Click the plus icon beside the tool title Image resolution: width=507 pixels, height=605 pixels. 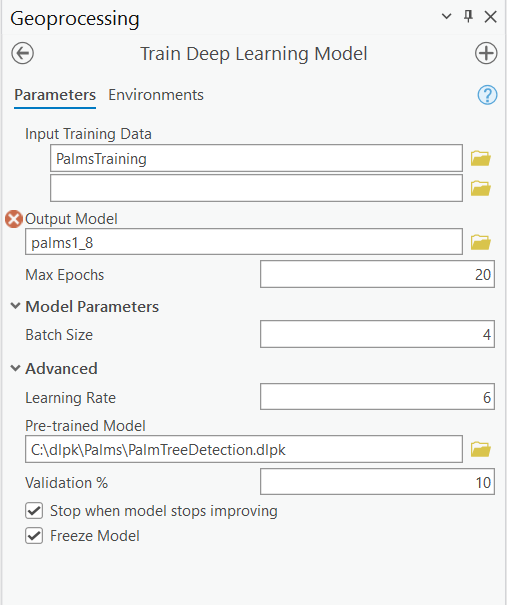click(x=486, y=53)
